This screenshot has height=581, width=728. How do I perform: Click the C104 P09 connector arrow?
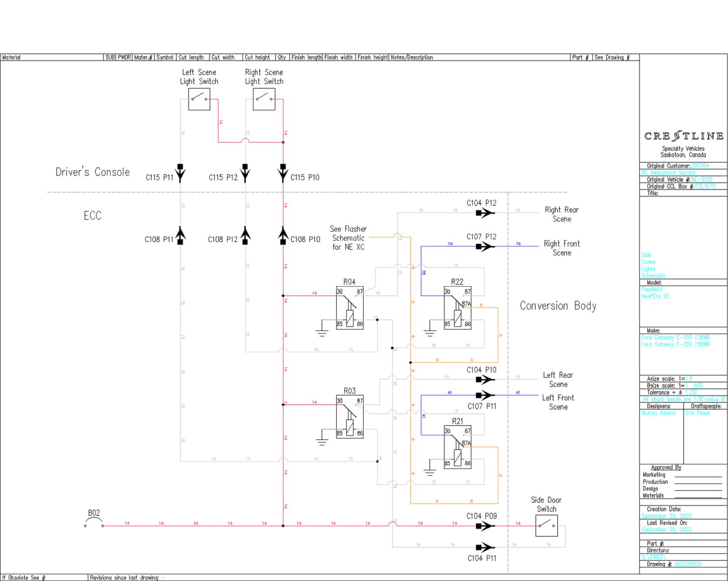[x=485, y=526]
